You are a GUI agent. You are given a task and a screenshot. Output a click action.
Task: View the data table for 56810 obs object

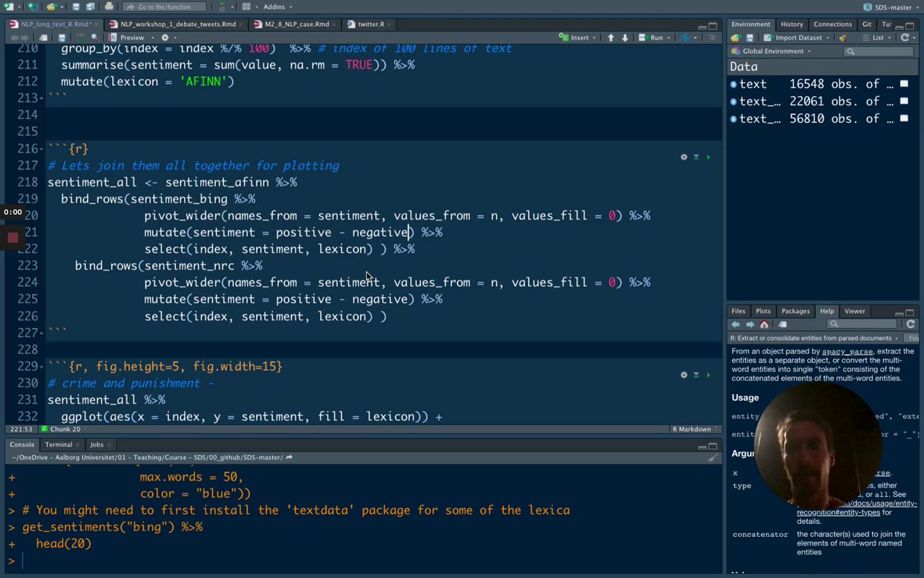pos(904,119)
